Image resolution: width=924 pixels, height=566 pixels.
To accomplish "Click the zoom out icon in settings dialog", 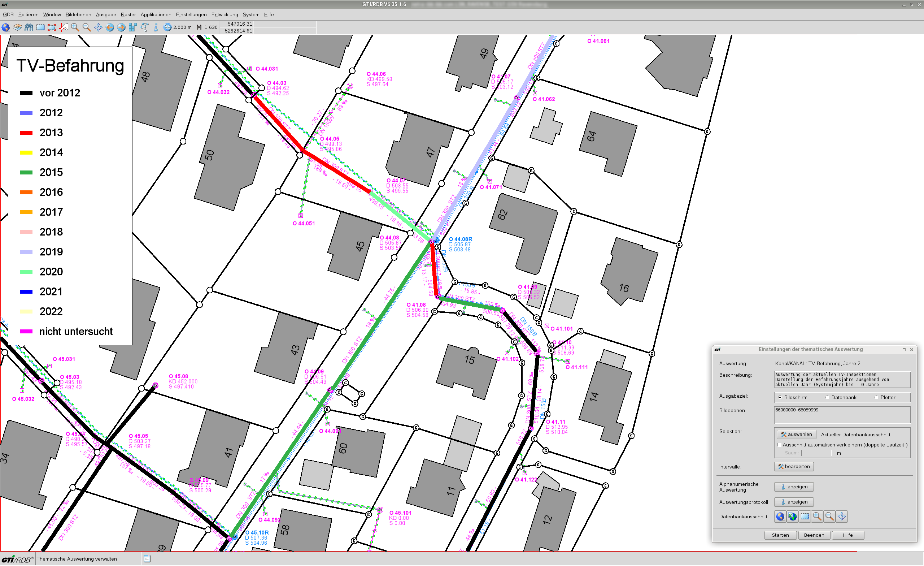I will 829,517.
